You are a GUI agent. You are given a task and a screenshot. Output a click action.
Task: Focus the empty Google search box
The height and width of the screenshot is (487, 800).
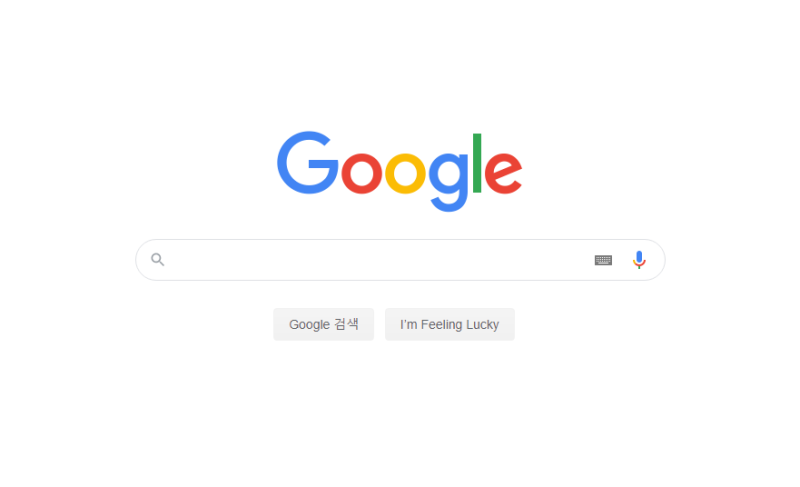pyautogui.click(x=378, y=260)
